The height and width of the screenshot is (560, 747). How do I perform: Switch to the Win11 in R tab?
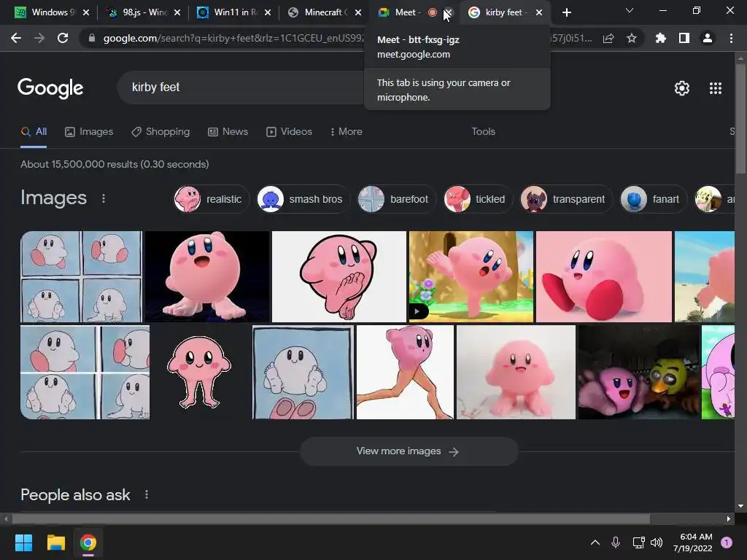click(228, 12)
